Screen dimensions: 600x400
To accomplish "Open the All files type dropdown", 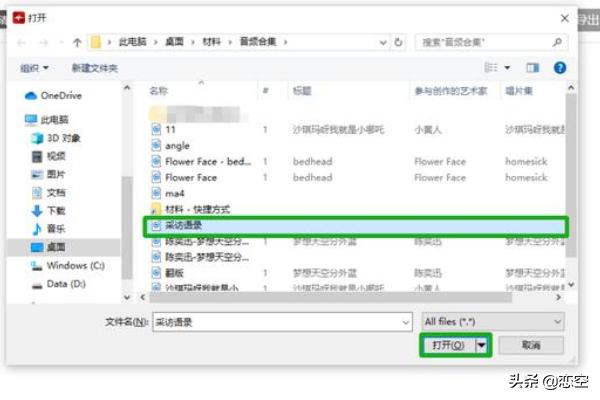I will (x=493, y=322).
